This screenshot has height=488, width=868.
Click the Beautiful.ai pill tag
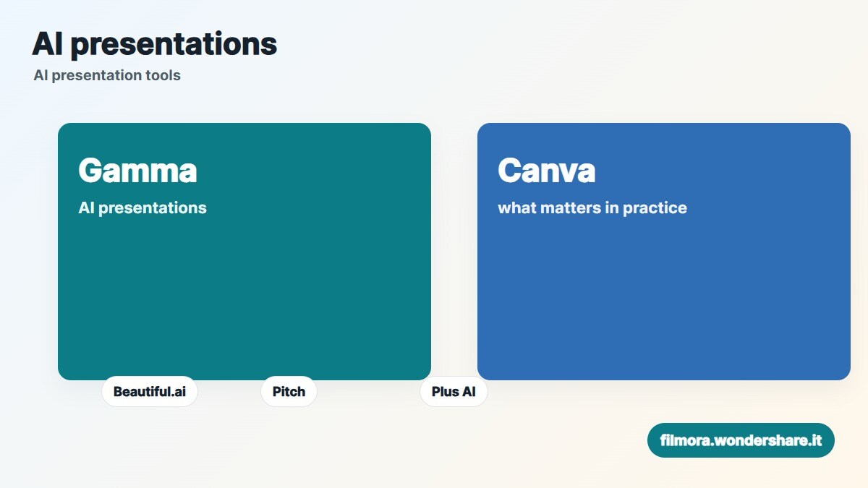tap(150, 391)
